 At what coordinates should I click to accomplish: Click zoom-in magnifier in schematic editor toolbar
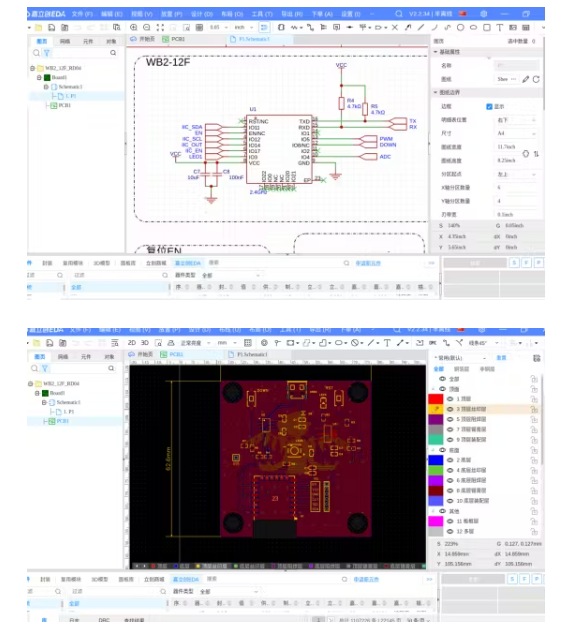click(x=134, y=27)
